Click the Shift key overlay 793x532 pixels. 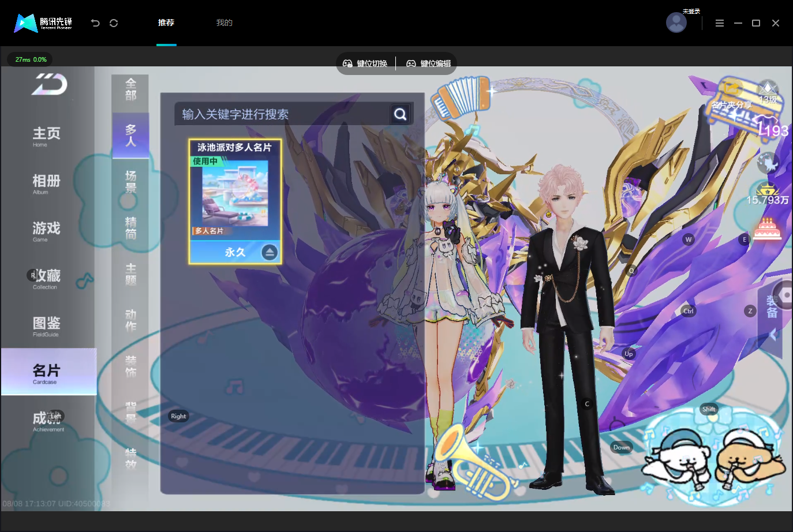(709, 409)
